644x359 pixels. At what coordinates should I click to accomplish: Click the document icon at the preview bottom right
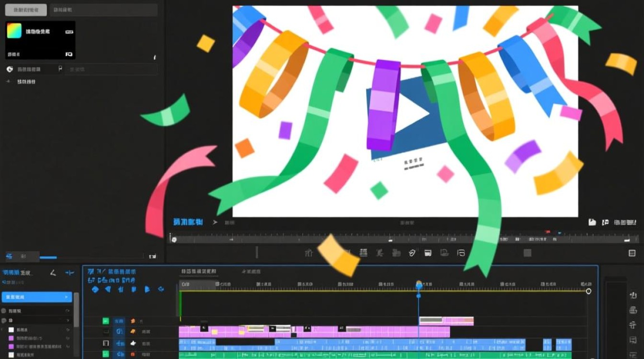pos(592,222)
